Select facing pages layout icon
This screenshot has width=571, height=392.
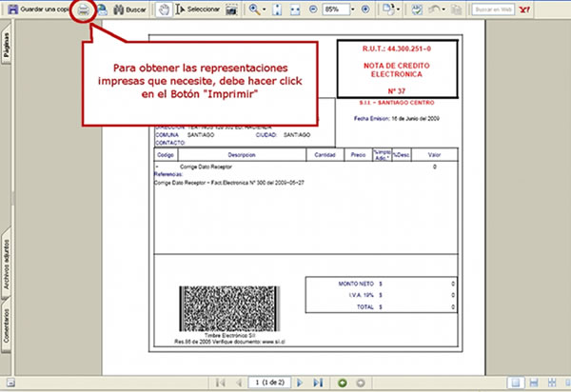(552, 382)
